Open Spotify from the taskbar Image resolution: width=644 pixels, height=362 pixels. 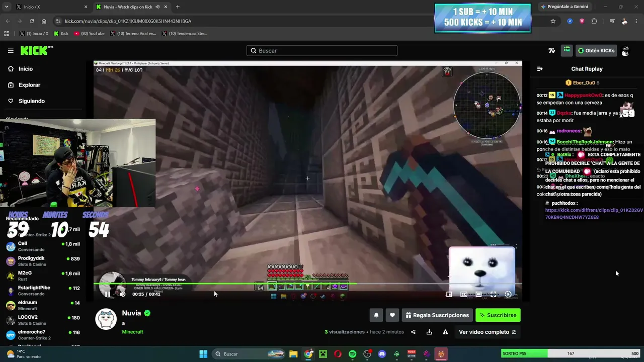click(352, 354)
